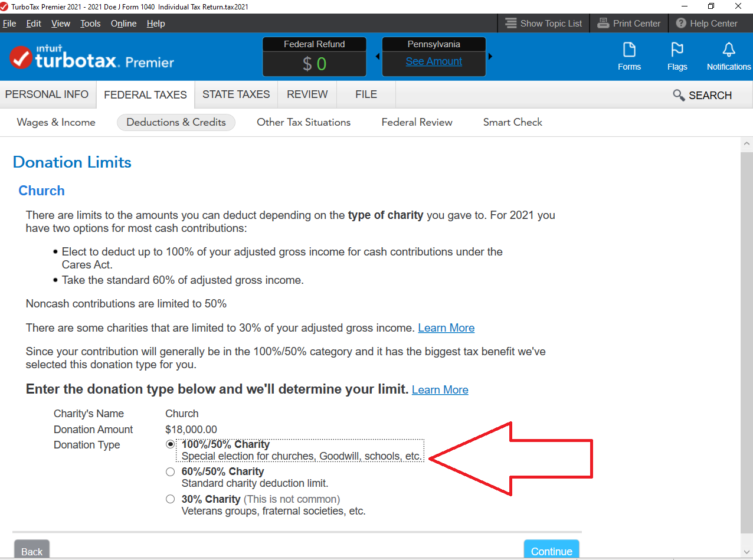Click the See Amount link for Pennsylvania
The width and height of the screenshot is (753, 560).
[x=434, y=61]
